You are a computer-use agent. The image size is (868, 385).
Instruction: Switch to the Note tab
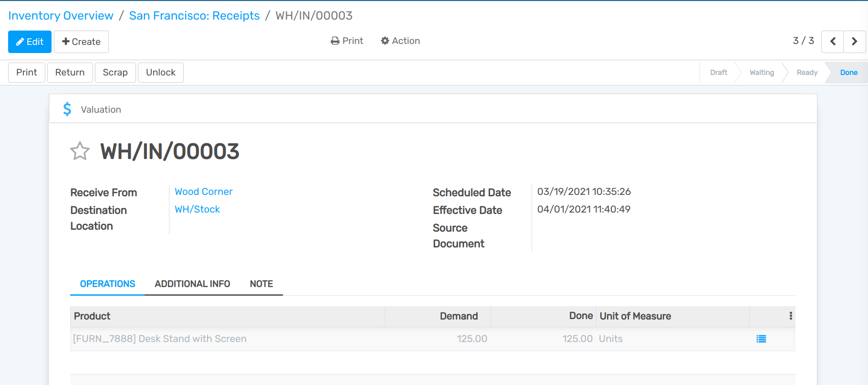pyautogui.click(x=261, y=284)
